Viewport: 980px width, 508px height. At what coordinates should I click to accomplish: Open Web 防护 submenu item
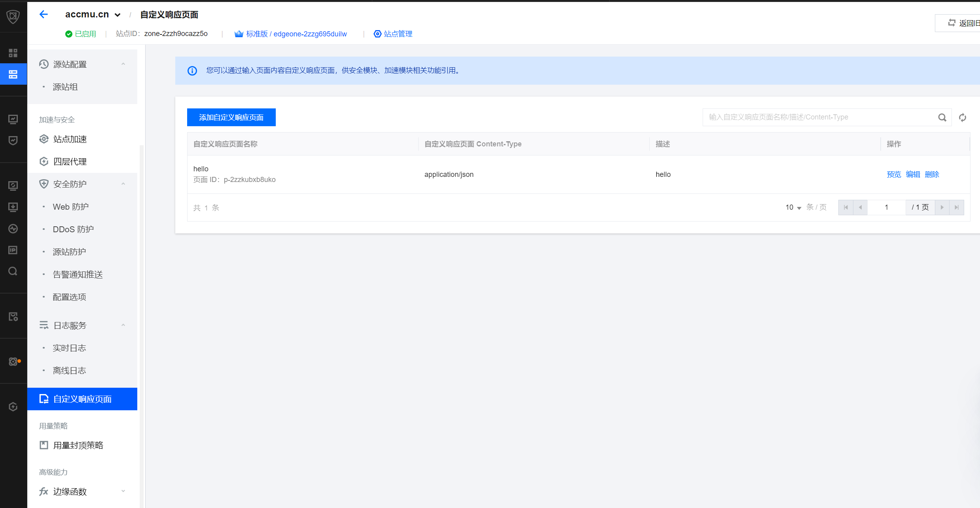pyautogui.click(x=71, y=207)
